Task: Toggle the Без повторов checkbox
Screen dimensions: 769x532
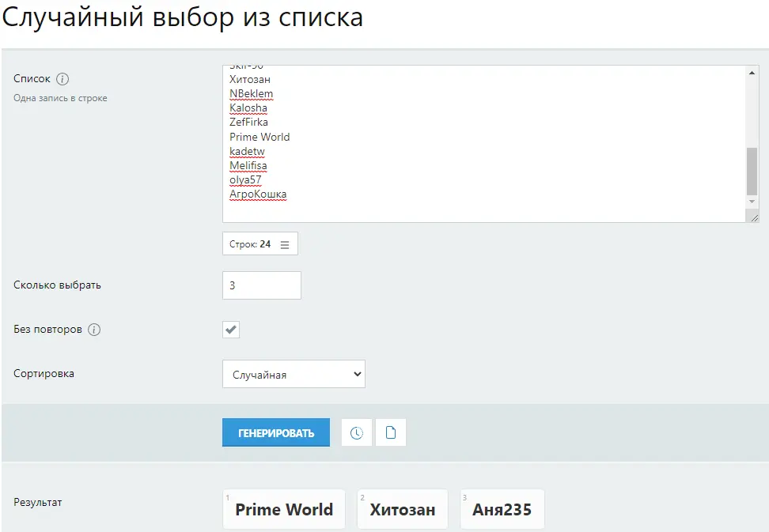Action: click(x=231, y=330)
